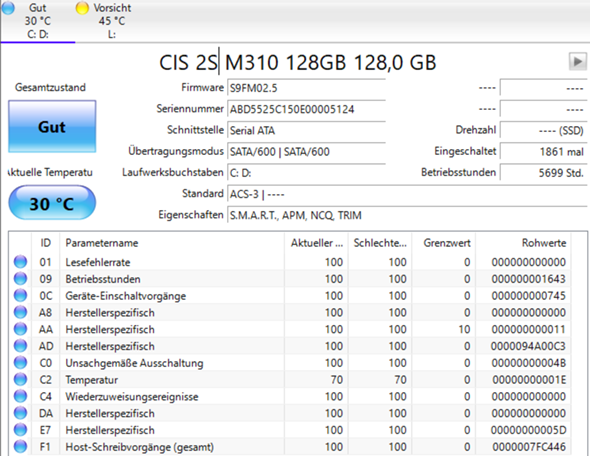Click the Betriebsstunden value 5699 Std.
The image size is (590, 456).
click(x=543, y=173)
